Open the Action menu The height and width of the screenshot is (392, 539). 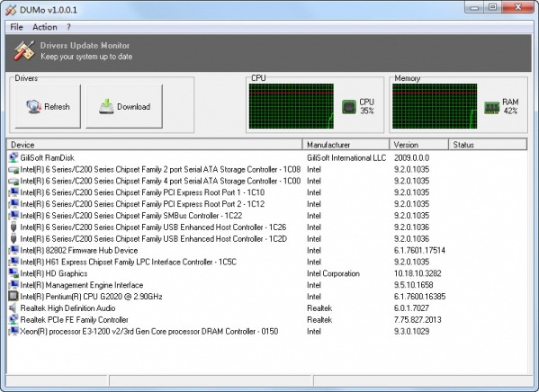point(45,27)
